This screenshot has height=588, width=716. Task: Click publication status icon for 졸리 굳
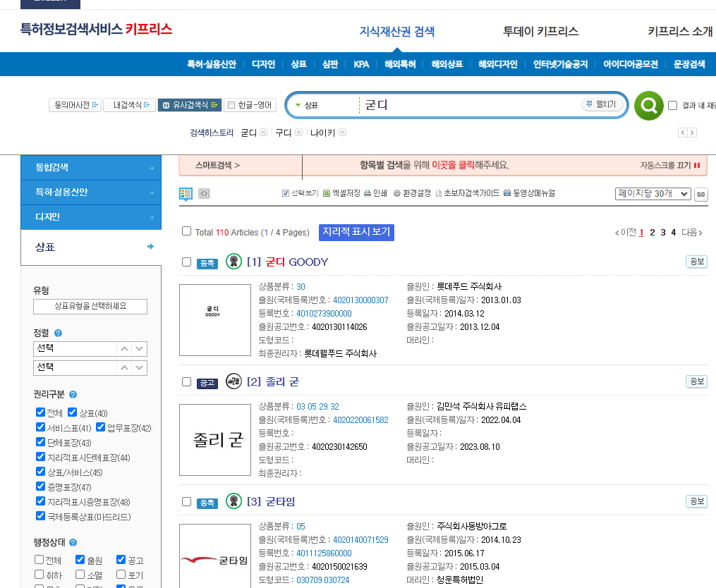point(233,381)
